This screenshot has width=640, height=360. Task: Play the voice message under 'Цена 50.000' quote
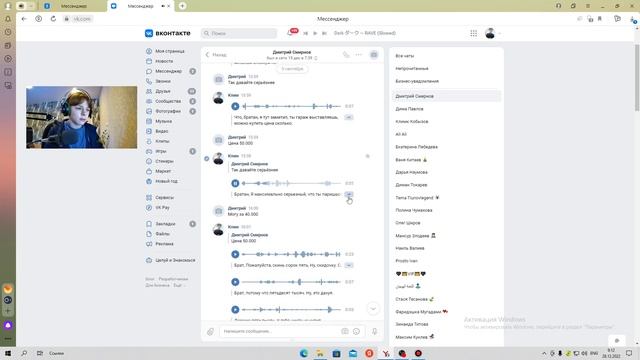coord(235,254)
